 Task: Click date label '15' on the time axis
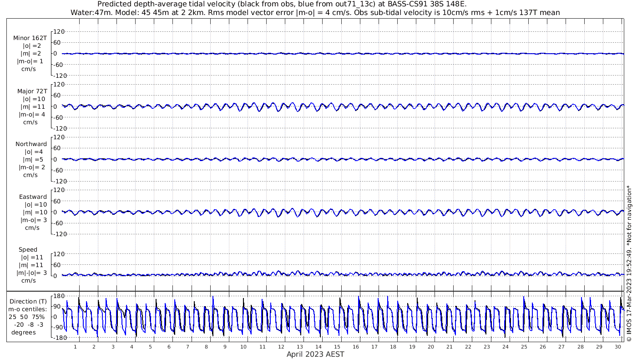pos(337,347)
